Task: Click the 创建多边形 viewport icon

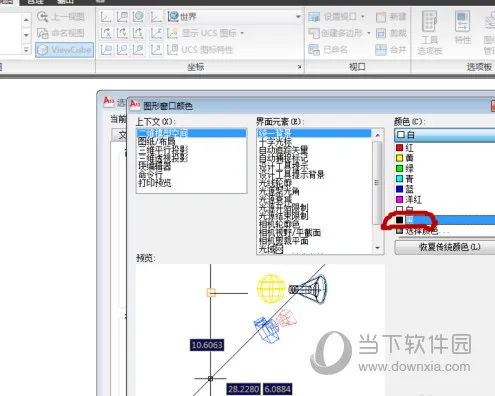Action: [314, 33]
